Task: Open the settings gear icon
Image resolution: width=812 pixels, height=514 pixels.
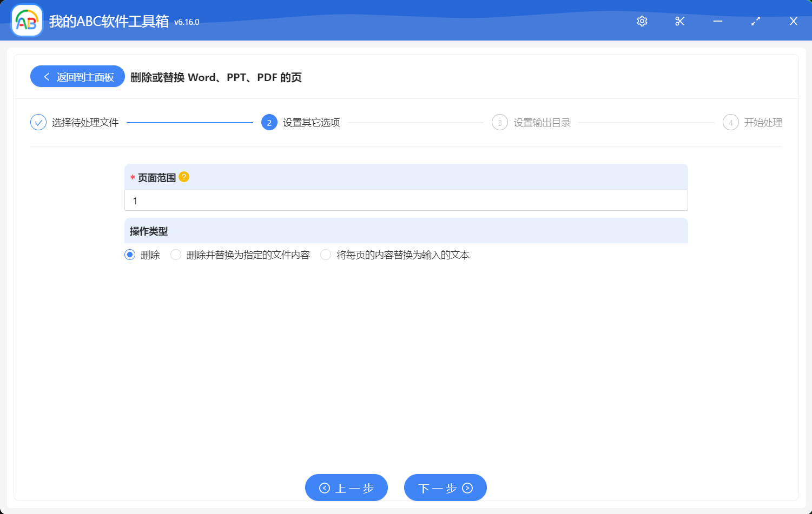Action: coord(642,21)
